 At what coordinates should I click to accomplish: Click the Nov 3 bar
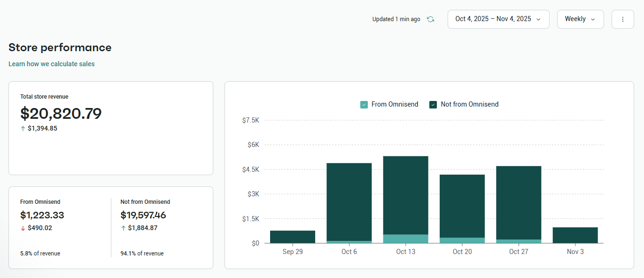coord(575,235)
